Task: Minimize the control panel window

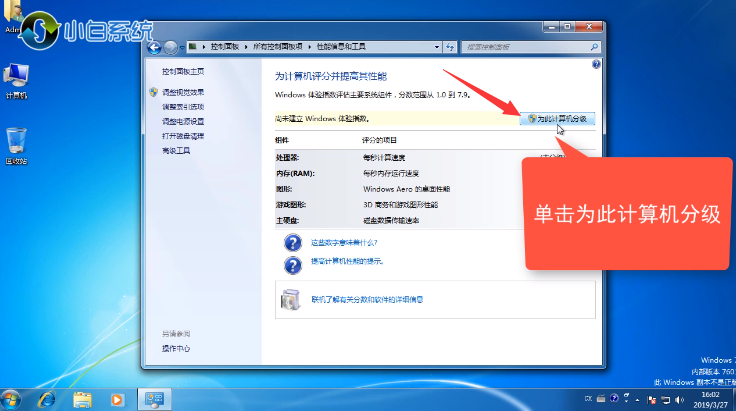Action: [552, 27]
